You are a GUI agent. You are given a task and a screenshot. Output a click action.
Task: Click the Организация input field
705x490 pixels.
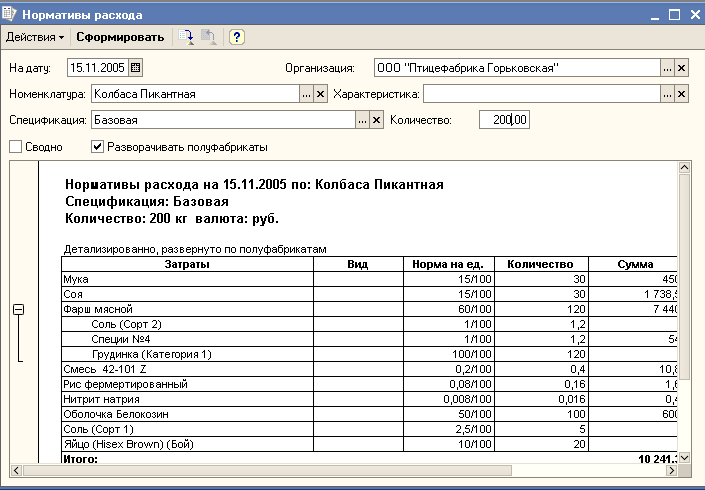[x=517, y=68]
